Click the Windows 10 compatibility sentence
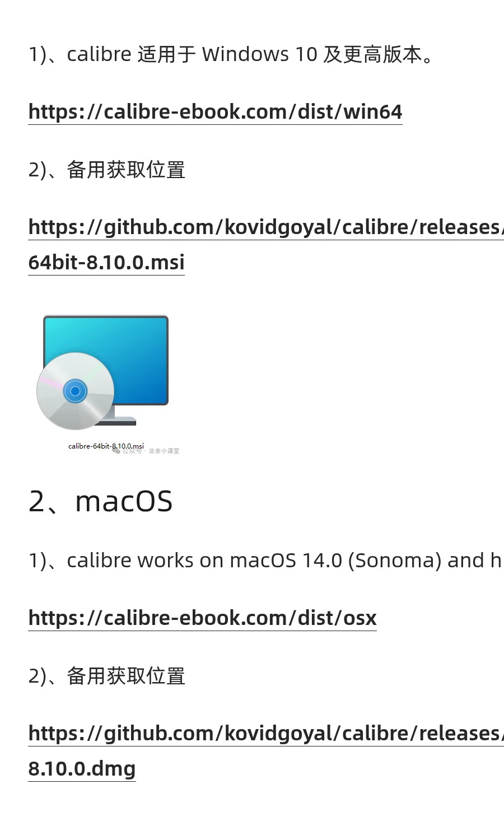The image size is (504, 840). (232, 54)
